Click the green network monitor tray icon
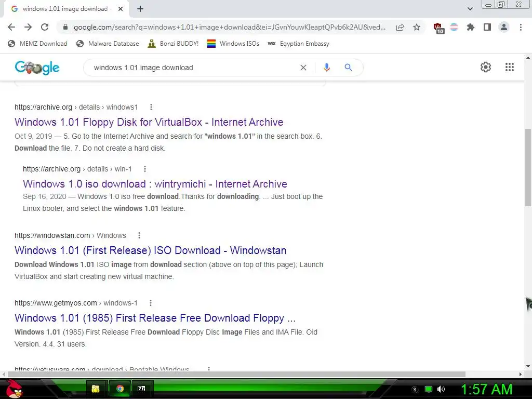Viewport: 532px width, 399px height. tap(429, 389)
